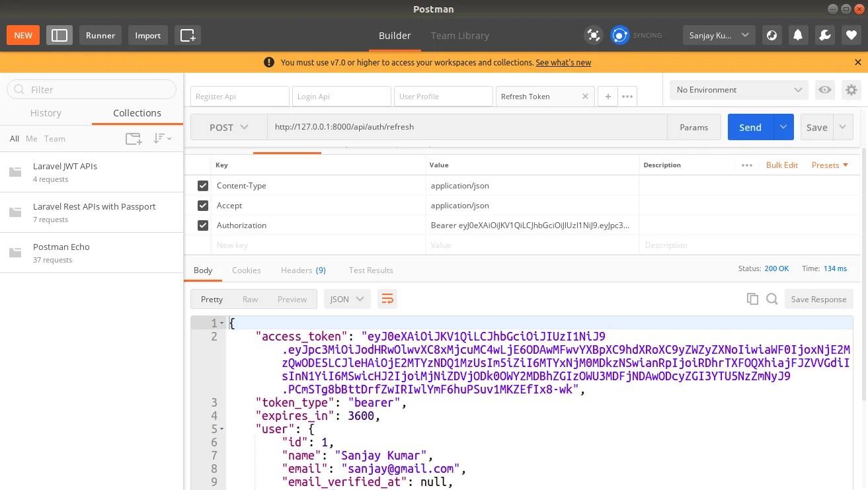The image size is (868, 490).
Task: Open the Laravel JWT APIs collection folder
Action: (x=92, y=172)
